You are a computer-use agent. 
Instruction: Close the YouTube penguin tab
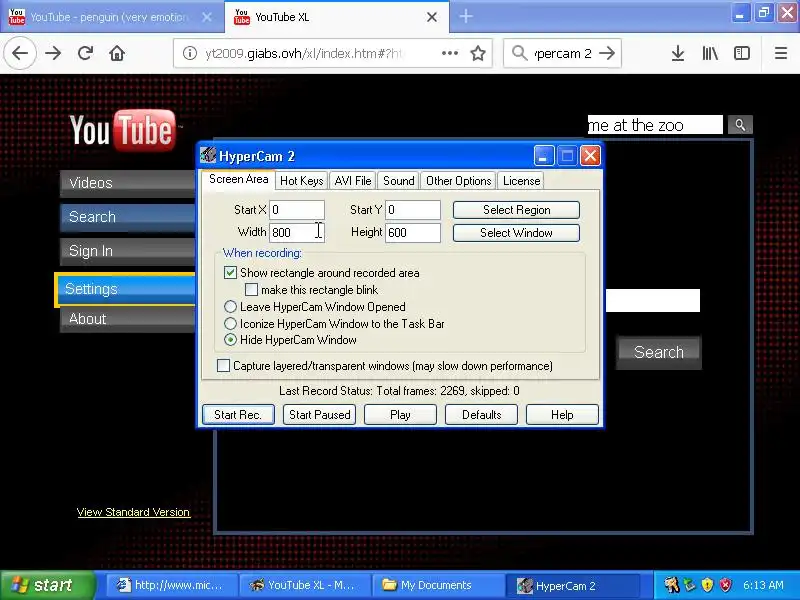click(207, 17)
